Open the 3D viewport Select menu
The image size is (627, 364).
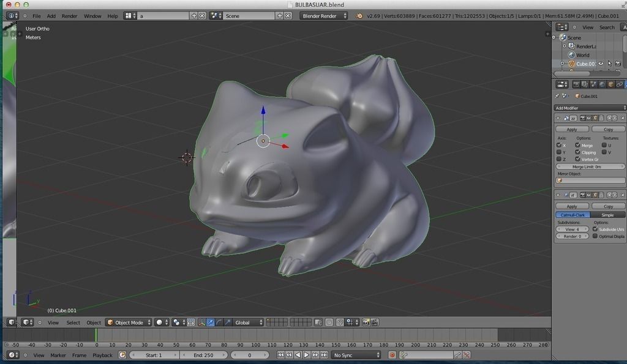[73, 322]
